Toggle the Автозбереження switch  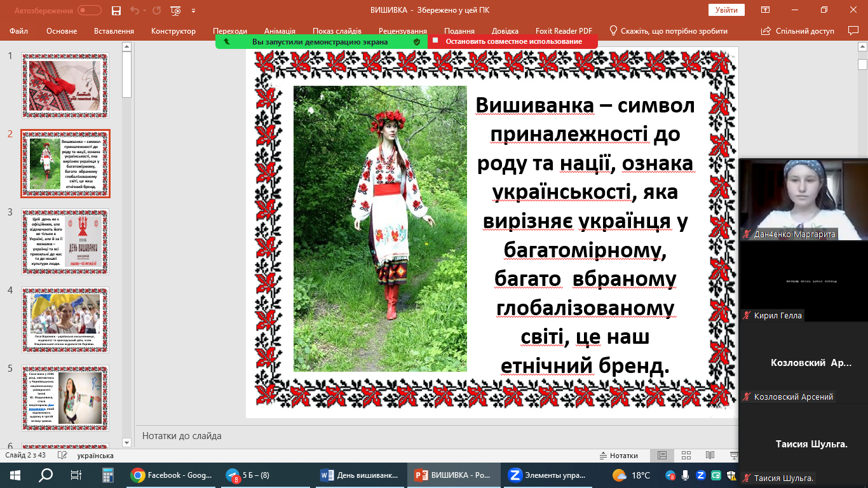(90, 10)
